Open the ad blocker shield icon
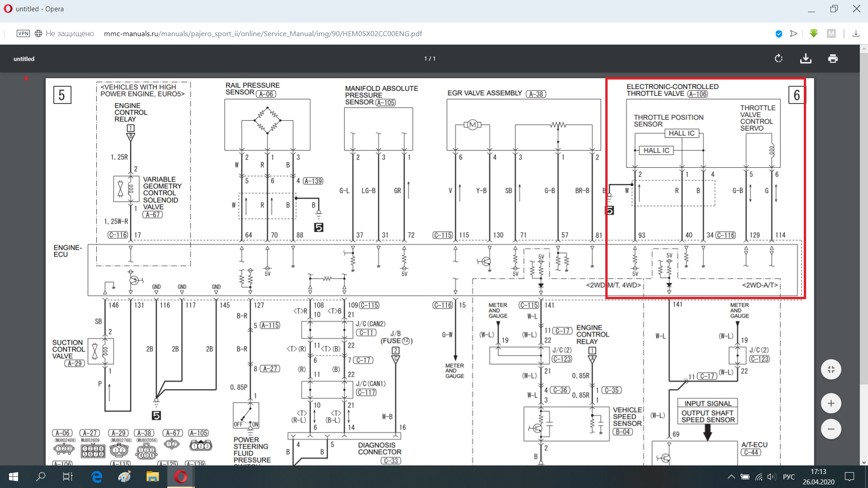This screenshot has width=868, height=488. click(778, 33)
